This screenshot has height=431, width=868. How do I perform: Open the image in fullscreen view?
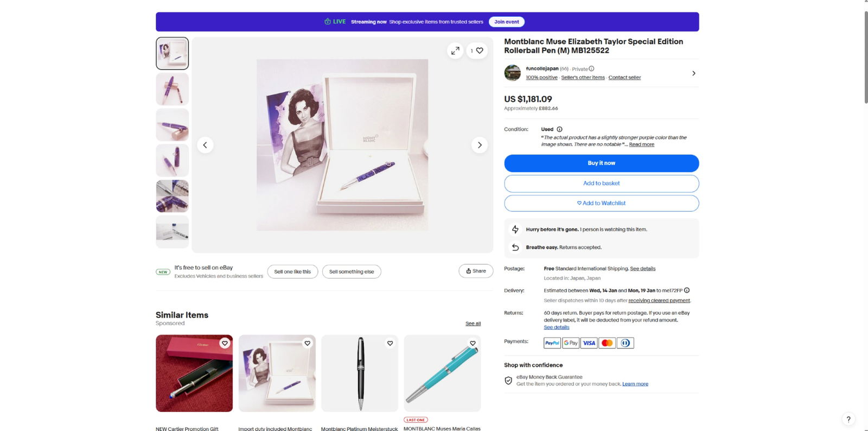(456, 50)
